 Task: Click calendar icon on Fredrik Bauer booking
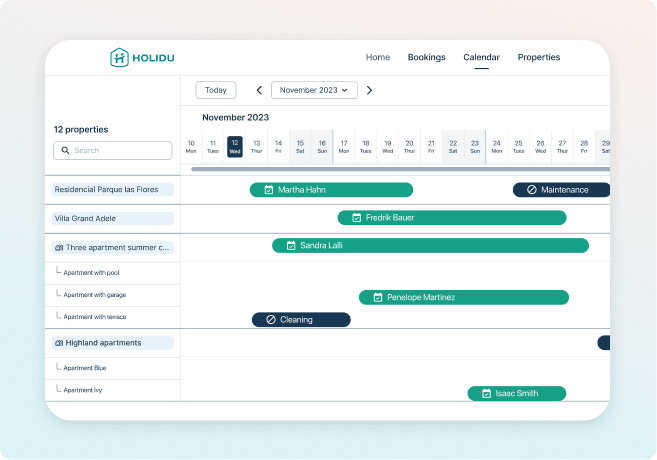click(356, 218)
